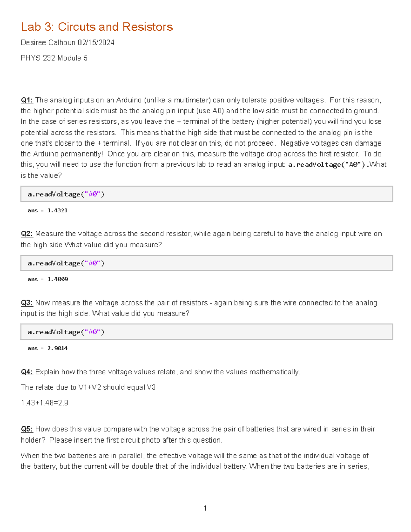Click the "PHYS 232 Module 5" line

click(x=54, y=58)
